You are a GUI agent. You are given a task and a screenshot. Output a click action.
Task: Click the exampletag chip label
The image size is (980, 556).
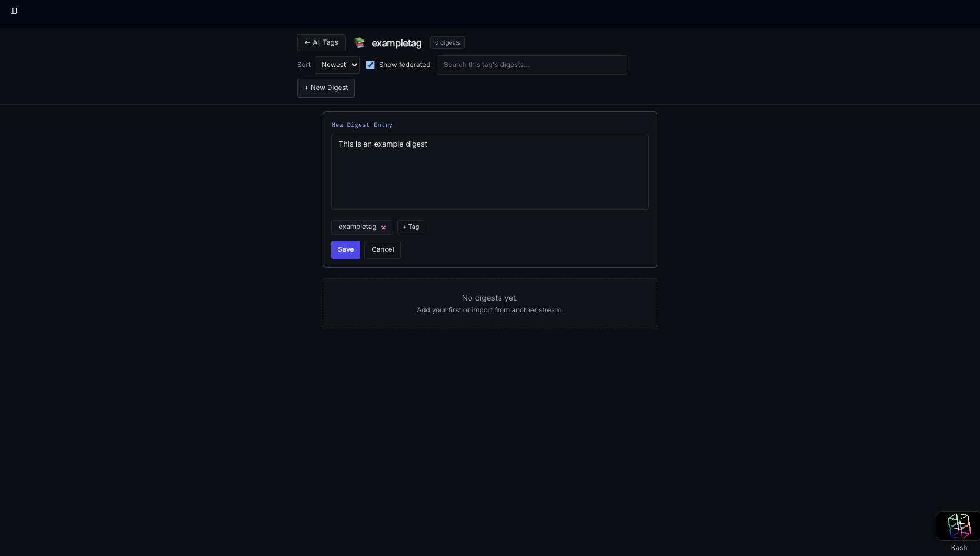tap(357, 227)
